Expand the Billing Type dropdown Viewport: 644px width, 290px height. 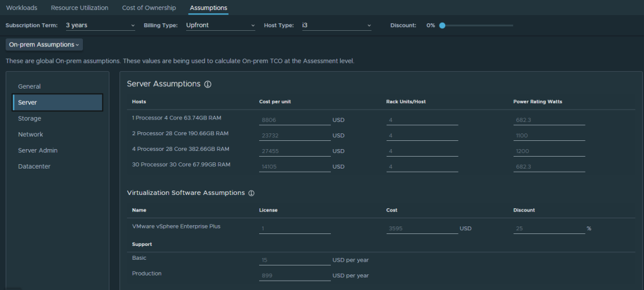click(220, 25)
